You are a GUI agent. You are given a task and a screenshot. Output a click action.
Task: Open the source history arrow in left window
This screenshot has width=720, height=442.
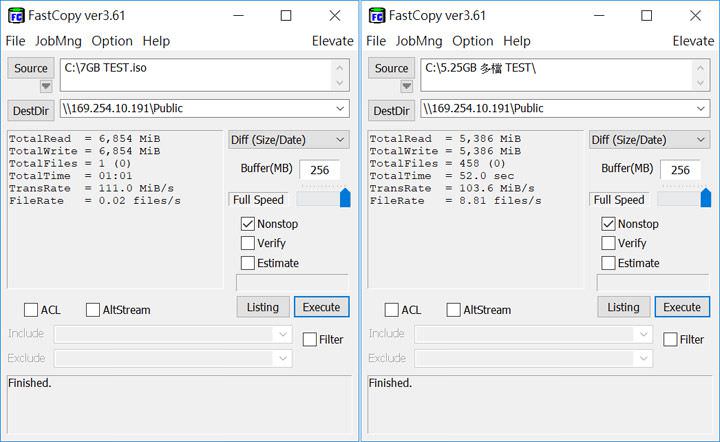click(x=46, y=86)
